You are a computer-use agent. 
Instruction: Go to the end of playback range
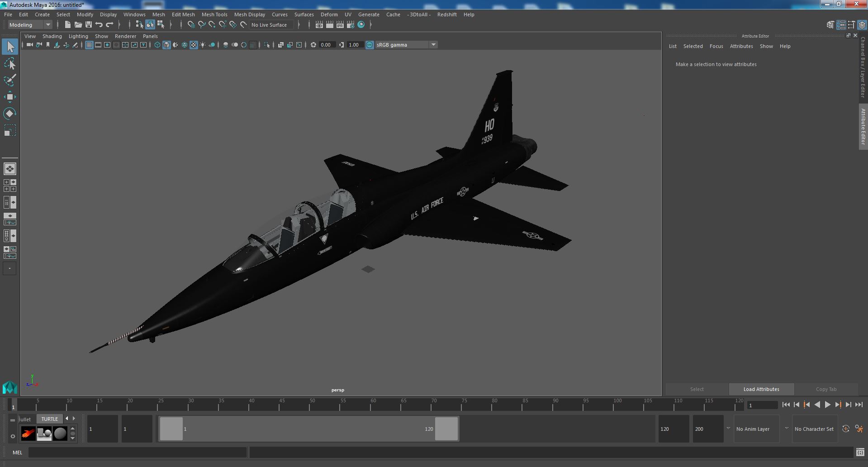pos(859,405)
